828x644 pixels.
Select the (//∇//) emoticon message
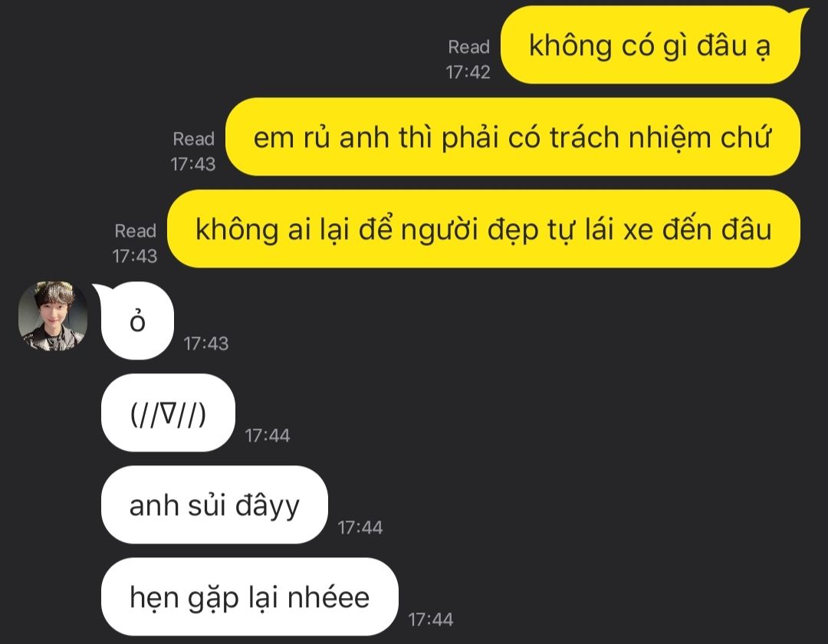pyautogui.click(x=168, y=412)
